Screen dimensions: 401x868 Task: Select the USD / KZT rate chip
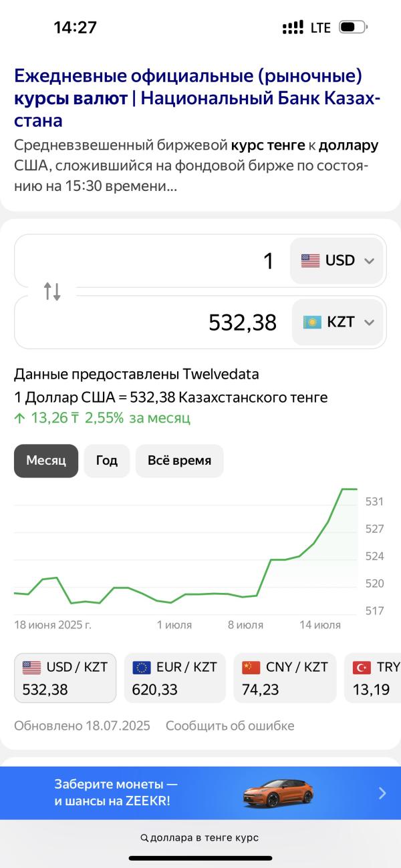pos(65,678)
